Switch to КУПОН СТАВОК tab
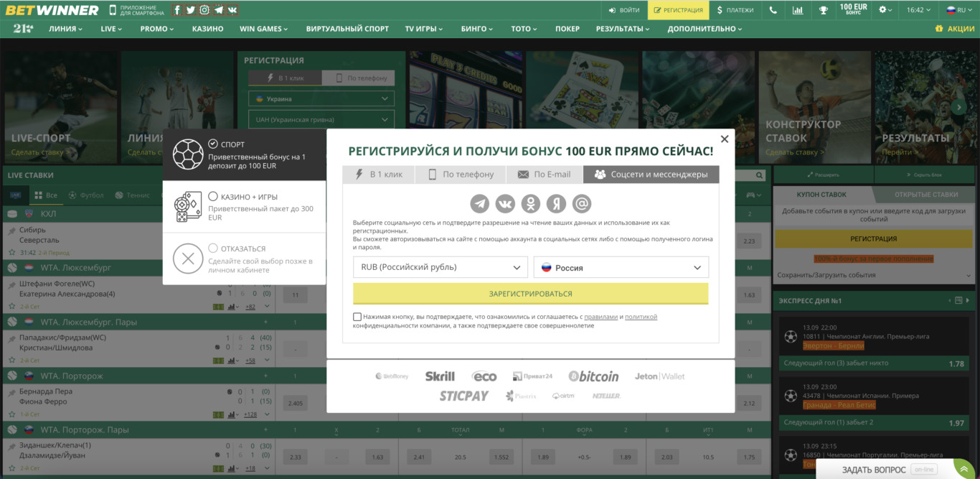Screen dimensions: 980x479 coord(822,195)
